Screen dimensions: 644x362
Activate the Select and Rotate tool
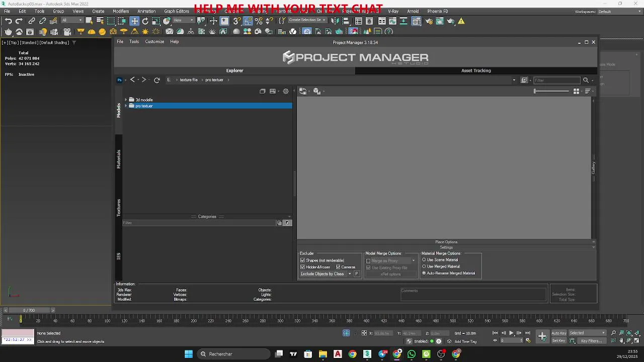coord(145,21)
